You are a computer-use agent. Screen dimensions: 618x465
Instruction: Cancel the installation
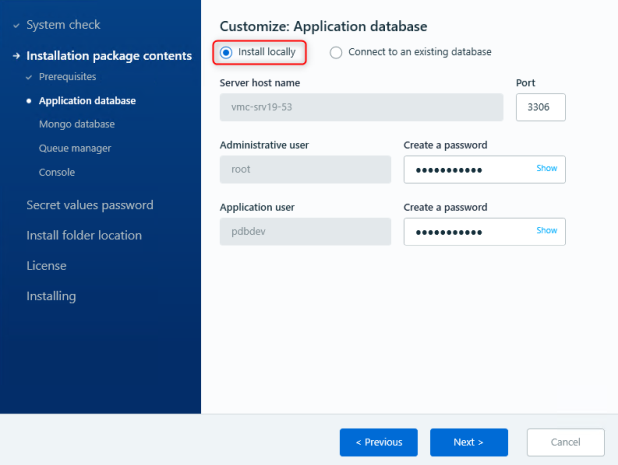point(565,442)
